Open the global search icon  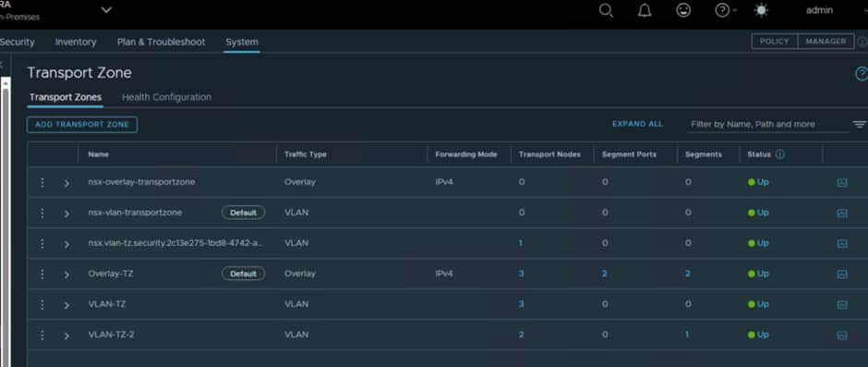coord(606,11)
